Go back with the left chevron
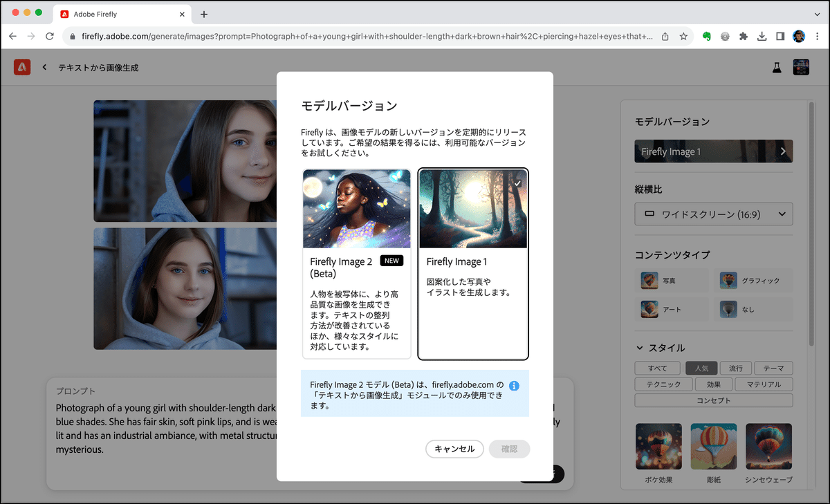Viewport: 830px width, 504px height. 45,67
